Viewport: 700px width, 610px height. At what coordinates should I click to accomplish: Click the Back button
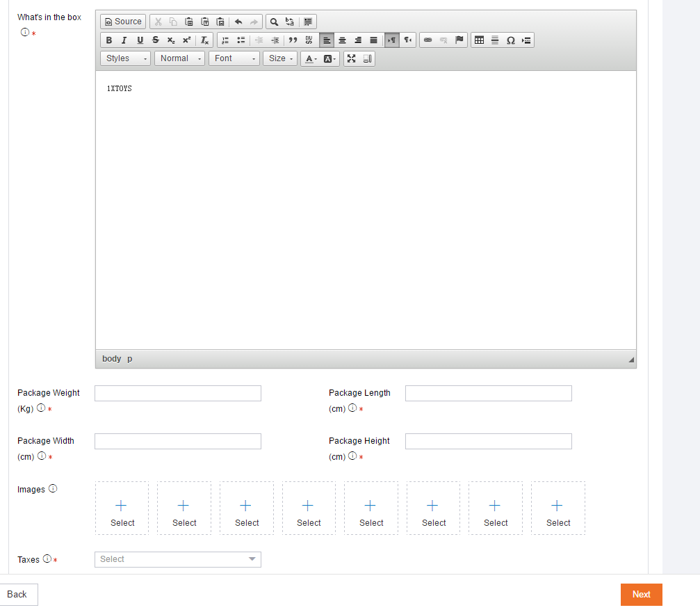(x=17, y=595)
